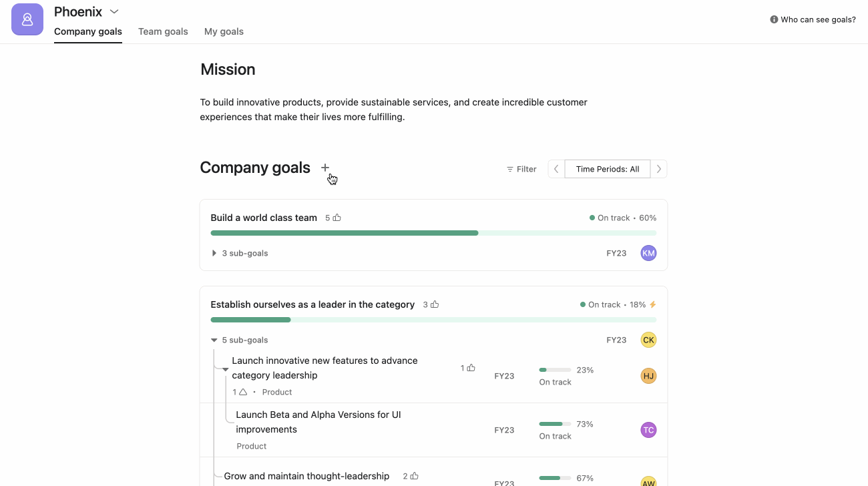The width and height of the screenshot is (868, 486).
Task: Go to the next time period arrow
Action: [658, 169]
